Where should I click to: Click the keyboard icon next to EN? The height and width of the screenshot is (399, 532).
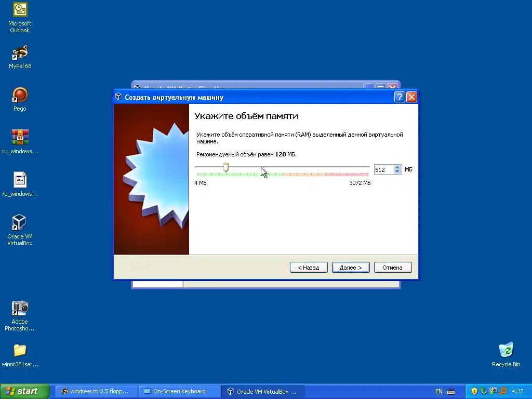point(451,392)
